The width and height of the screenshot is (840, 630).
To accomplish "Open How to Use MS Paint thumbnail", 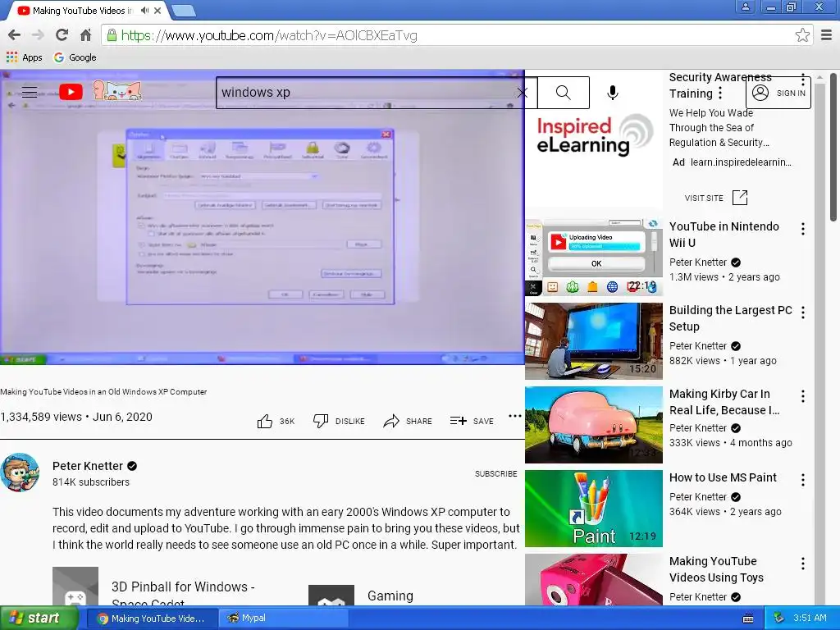I will pos(594,509).
